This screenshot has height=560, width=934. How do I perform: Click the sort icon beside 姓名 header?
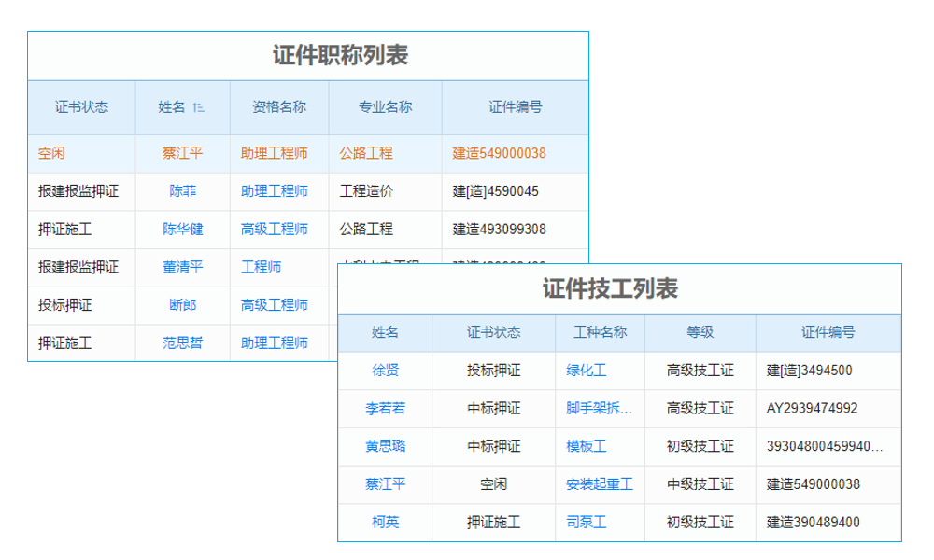(x=196, y=108)
